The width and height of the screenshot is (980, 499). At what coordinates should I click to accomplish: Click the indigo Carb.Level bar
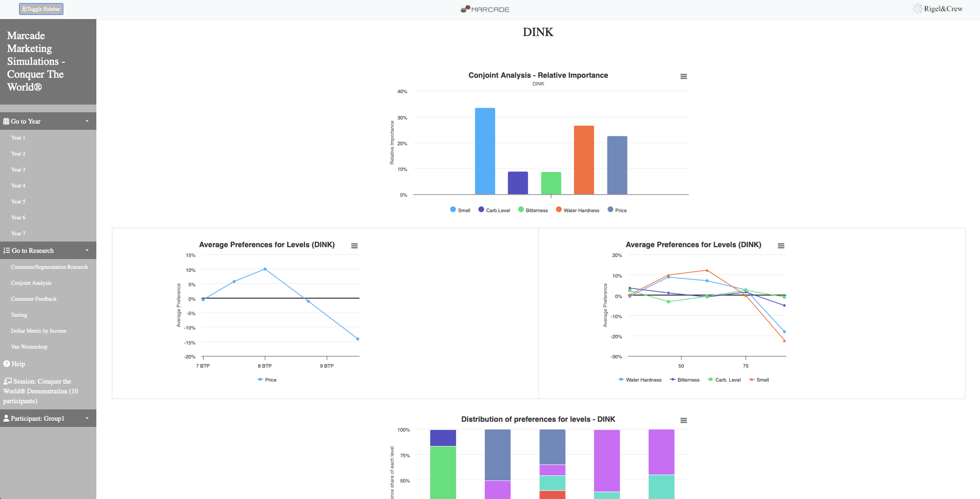pyautogui.click(x=518, y=183)
